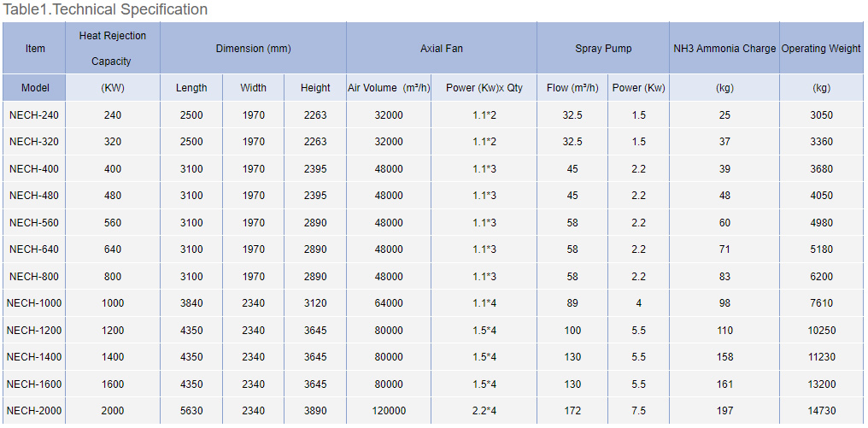Image resolution: width=868 pixels, height=428 pixels.
Task: Click the Flow (m³/h) subheader
Action: tap(572, 88)
